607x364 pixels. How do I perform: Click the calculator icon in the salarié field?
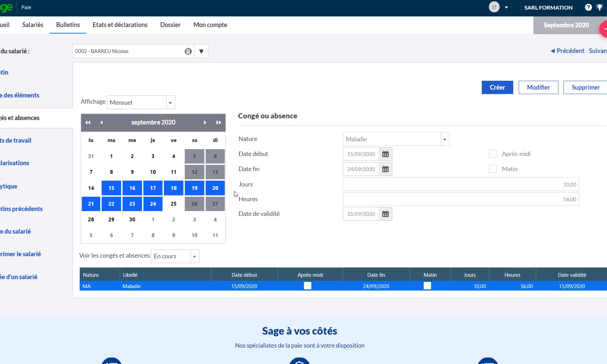click(x=188, y=51)
